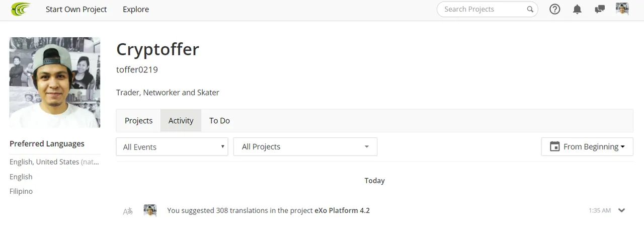
Task: Click the search magnifier icon
Action: (x=530, y=9)
